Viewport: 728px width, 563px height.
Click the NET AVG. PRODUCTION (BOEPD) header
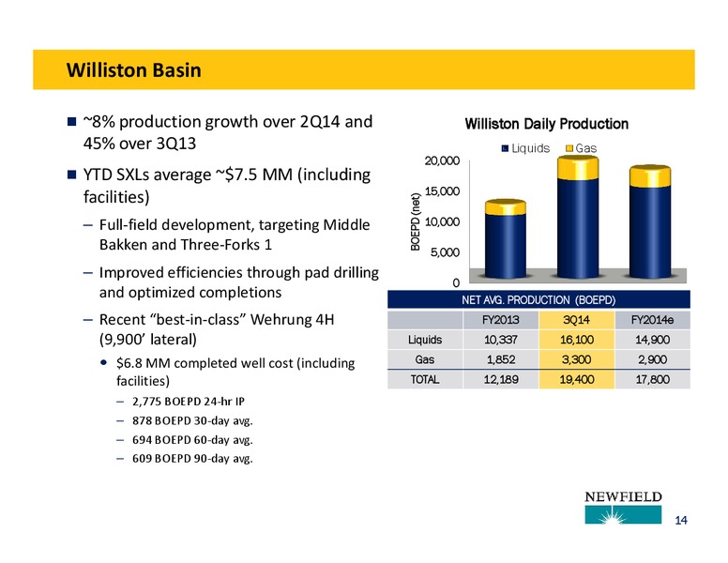[x=538, y=300]
